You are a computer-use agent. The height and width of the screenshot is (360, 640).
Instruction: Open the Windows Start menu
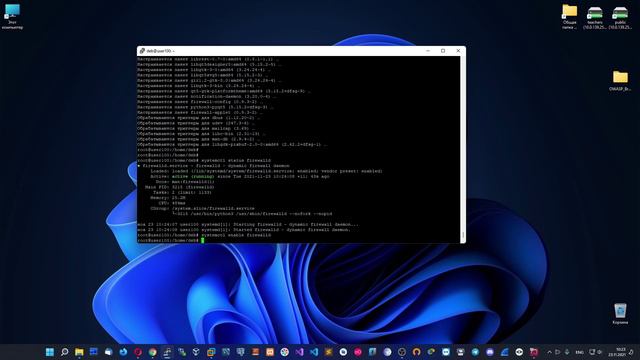coord(50,352)
